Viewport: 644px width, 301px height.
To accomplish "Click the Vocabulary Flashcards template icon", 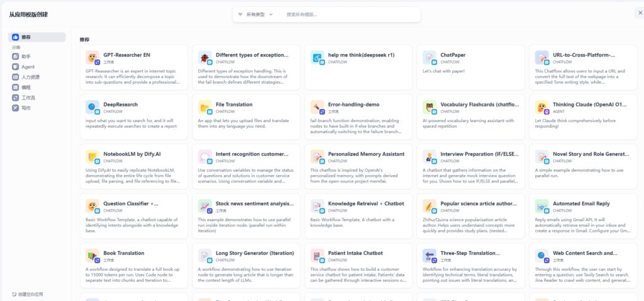I will (430, 107).
